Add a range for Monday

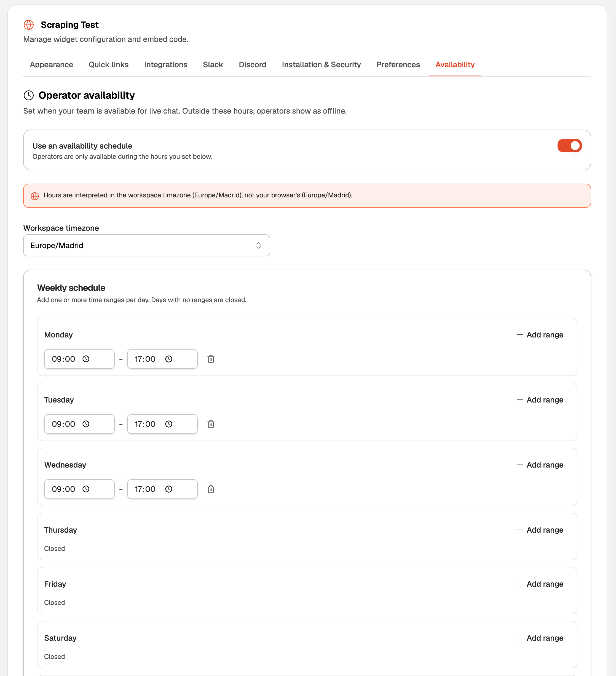click(x=540, y=335)
